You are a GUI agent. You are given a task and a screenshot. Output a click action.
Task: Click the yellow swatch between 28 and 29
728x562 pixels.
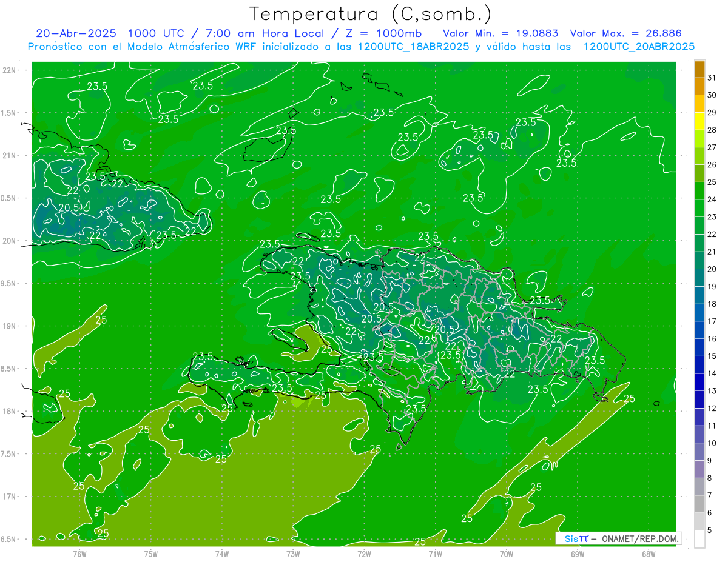(699, 121)
